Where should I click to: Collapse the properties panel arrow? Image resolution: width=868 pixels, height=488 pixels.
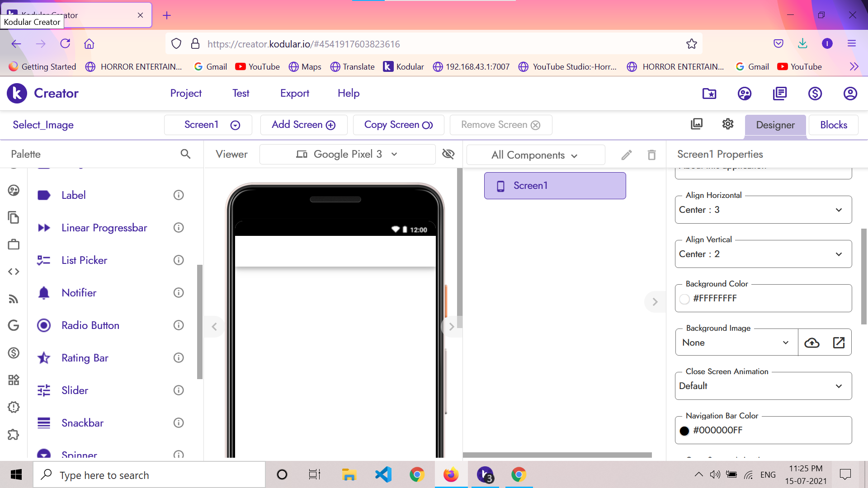pyautogui.click(x=655, y=302)
